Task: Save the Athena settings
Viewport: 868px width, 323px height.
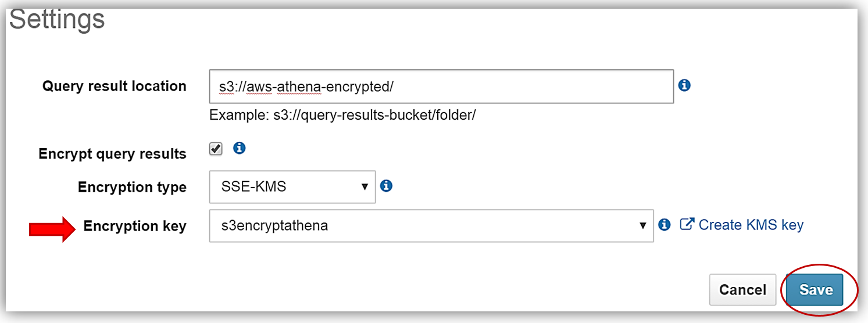Action: (x=816, y=290)
